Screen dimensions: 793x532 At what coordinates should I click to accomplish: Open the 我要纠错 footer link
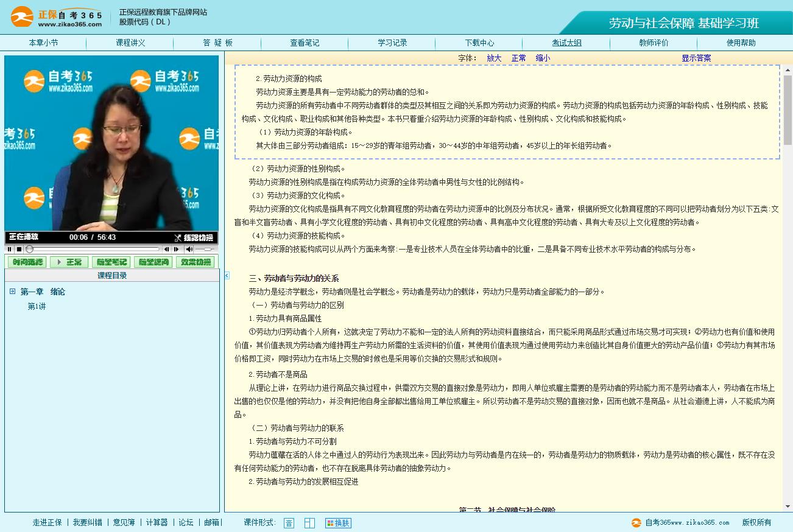88,522
